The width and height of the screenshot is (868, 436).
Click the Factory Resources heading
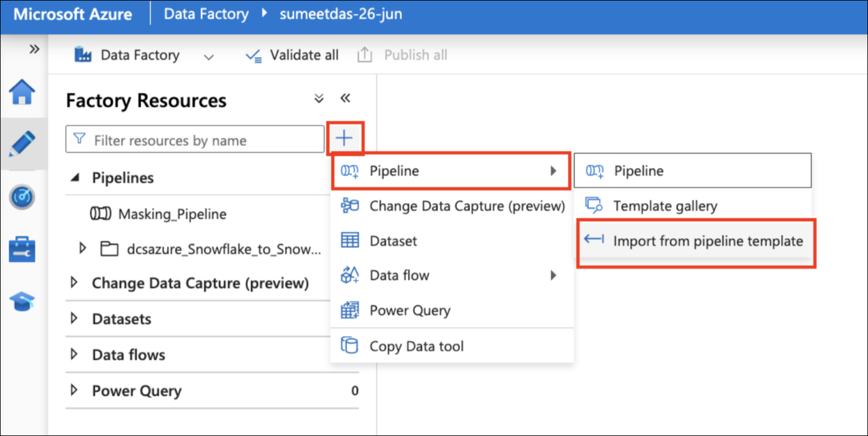point(146,100)
